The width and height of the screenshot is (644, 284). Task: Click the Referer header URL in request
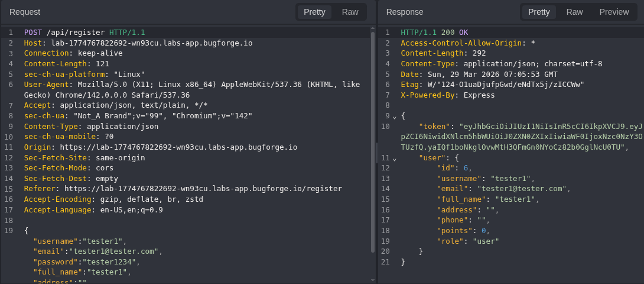pyautogui.click(x=203, y=189)
